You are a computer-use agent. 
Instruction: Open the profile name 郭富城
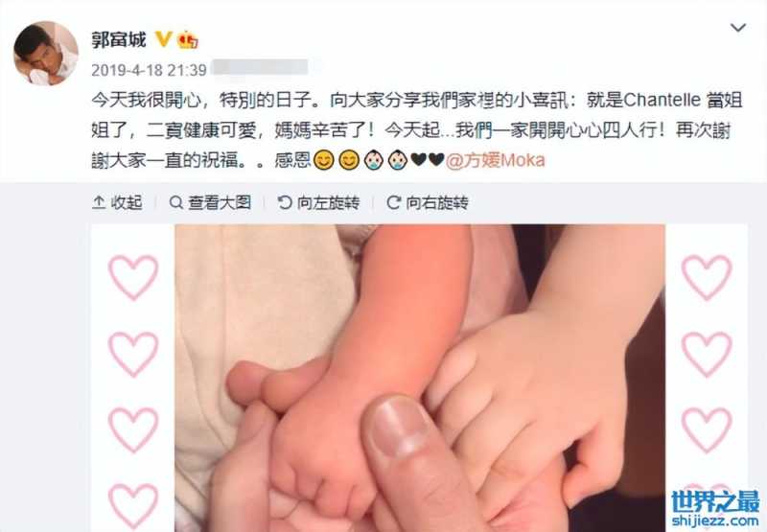(119, 39)
